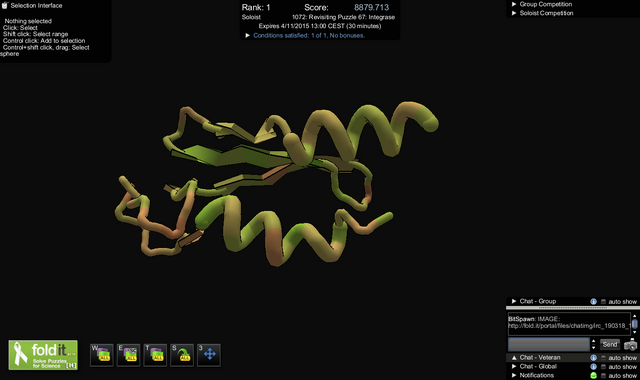Click the puzzle title 1072: Revisiting Puzzle 67: Integrase

tap(343, 17)
